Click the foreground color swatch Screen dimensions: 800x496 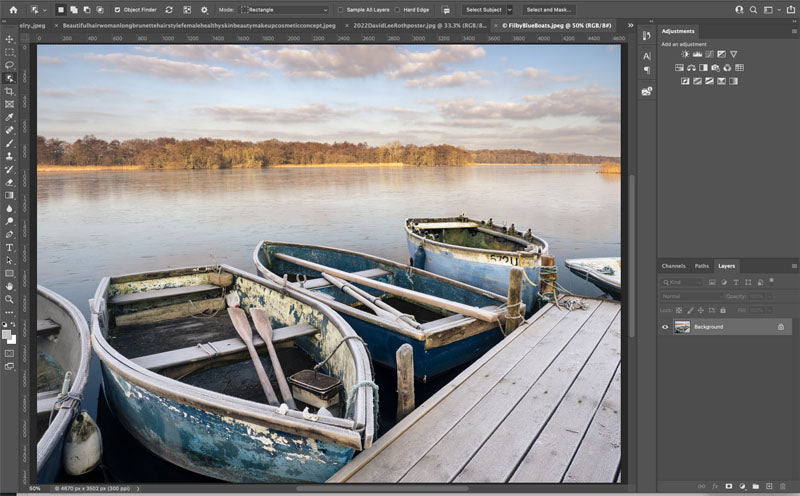point(7,325)
